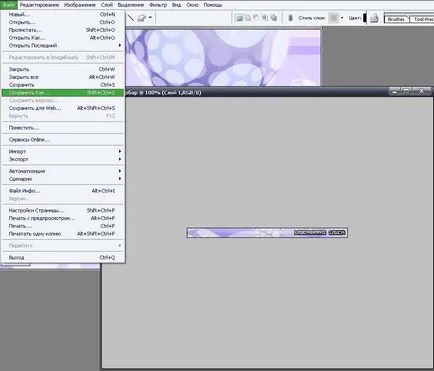Image resolution: width=434 pixels, height=371 pixels.
Task: Click the document title bar showing 100%
Action: [x=257, y=92]
